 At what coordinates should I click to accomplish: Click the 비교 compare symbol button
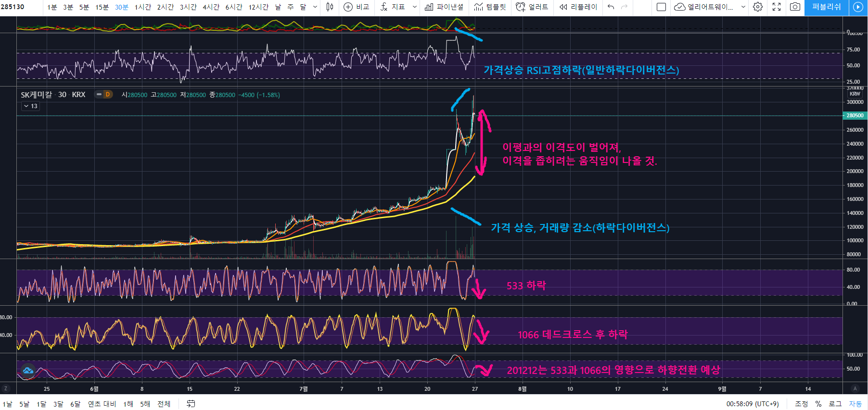[357, 7]
